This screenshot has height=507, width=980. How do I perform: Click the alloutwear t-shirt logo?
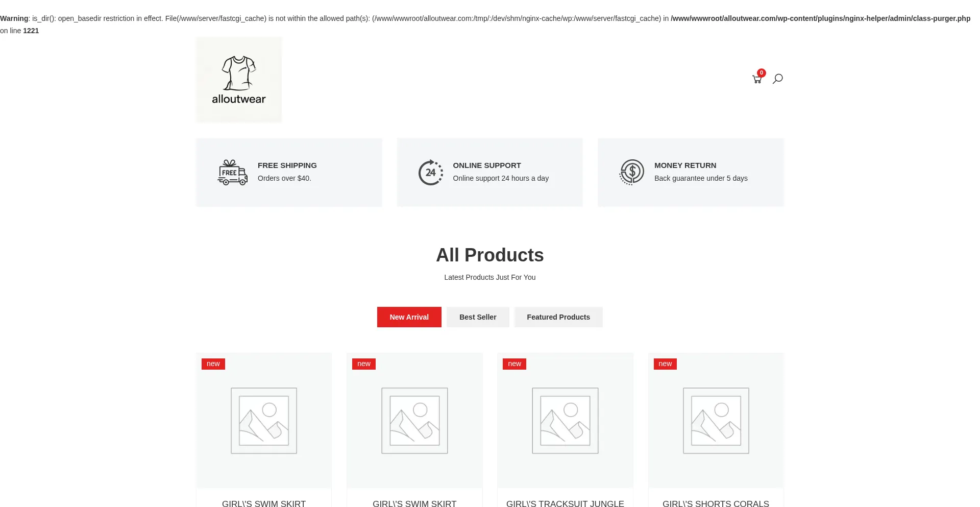[x=239, y=80]
